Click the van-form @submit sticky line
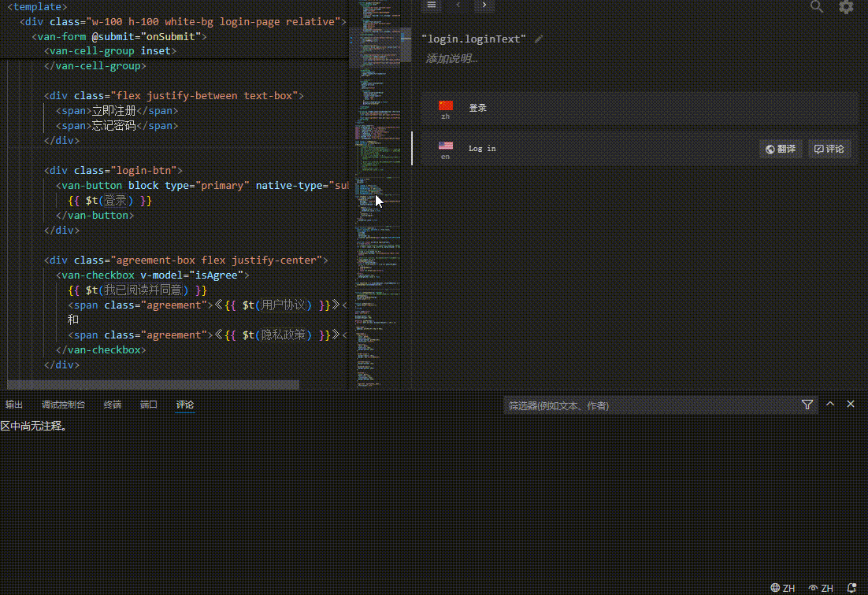This screenshot has width=868, height=595. tap(119, 36)
